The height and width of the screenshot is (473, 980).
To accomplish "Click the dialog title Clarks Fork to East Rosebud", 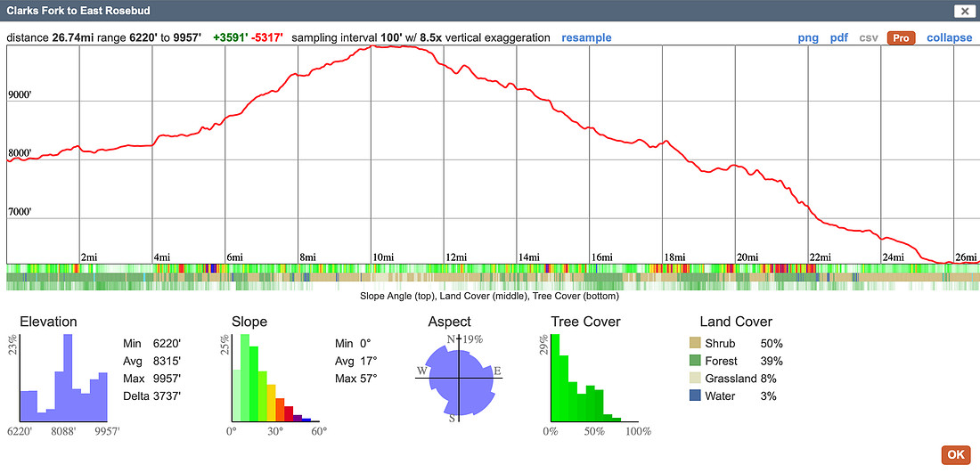I will click(x=78, y=11).
